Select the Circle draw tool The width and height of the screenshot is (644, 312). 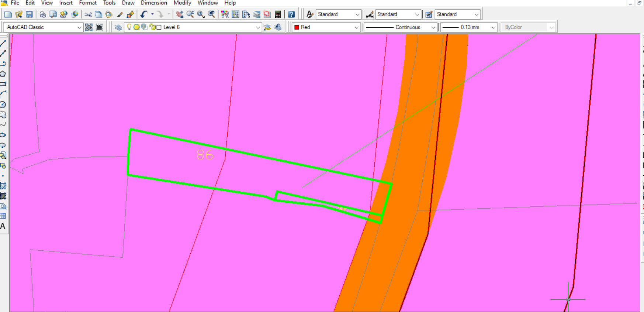(3, 104)
